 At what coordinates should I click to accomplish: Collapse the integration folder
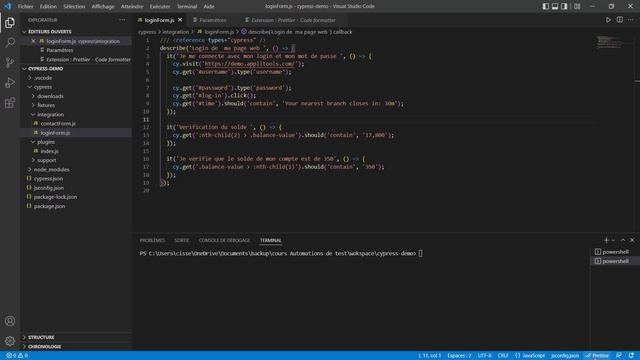pyautogui.click(x=76, y=114)
